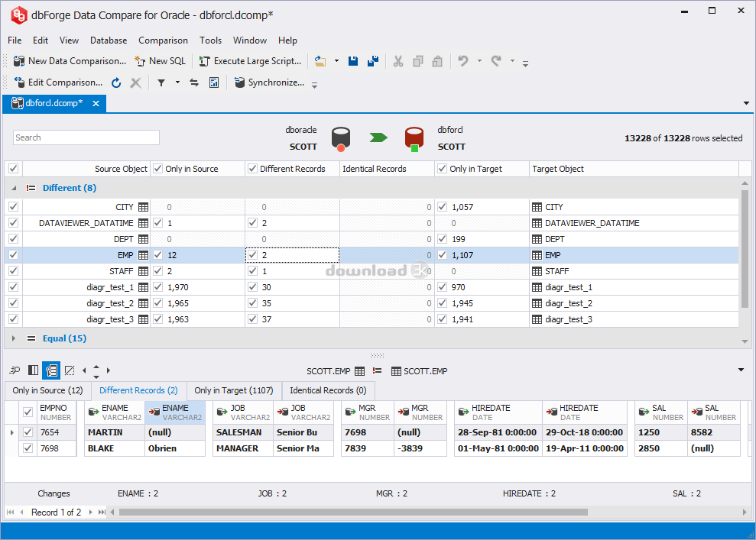This screenshot has height=540, width=756.
Task: Open a New SQL document
Action: click(x=160, y=61)
